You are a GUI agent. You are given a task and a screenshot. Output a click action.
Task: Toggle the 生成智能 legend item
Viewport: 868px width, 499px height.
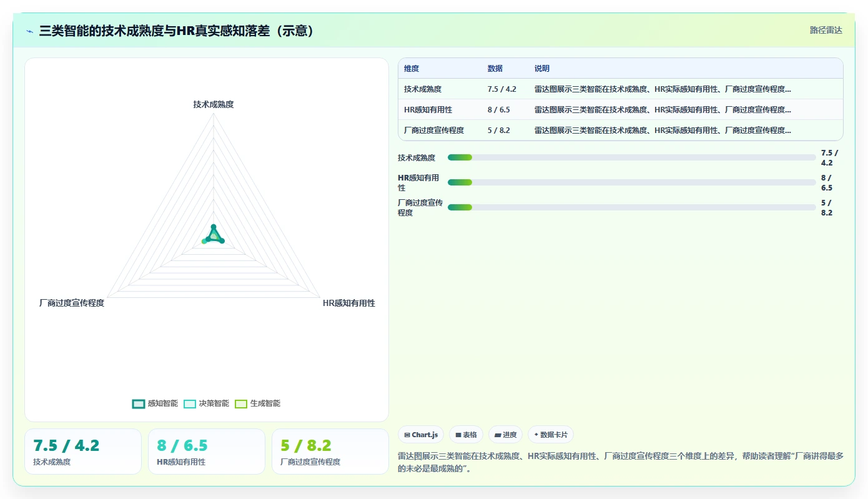[258, 403]
